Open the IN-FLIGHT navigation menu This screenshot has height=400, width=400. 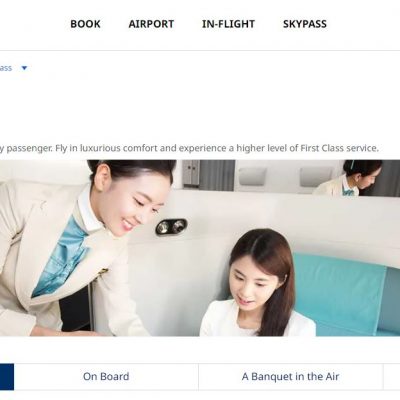[228, 24]
